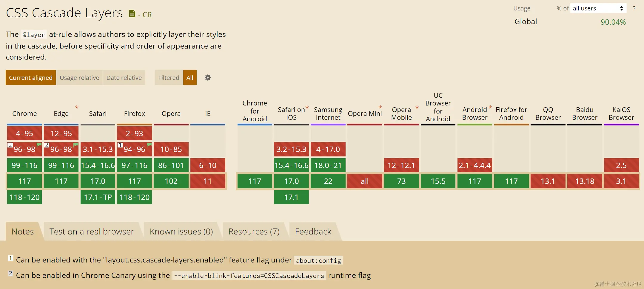Click the Opera browser column header
Viewport: 644px width, 289px height.
(x=171, y=114)
